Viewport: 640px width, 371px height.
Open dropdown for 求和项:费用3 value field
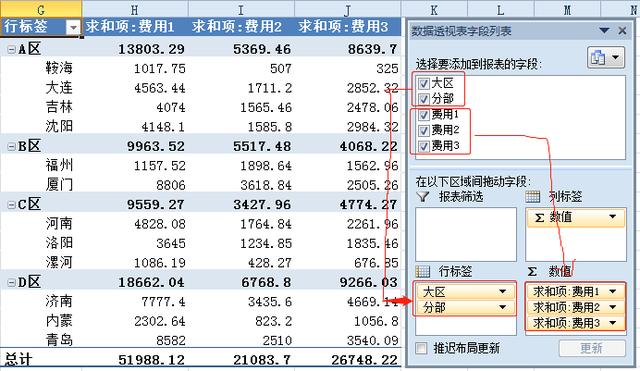(613, 323)
